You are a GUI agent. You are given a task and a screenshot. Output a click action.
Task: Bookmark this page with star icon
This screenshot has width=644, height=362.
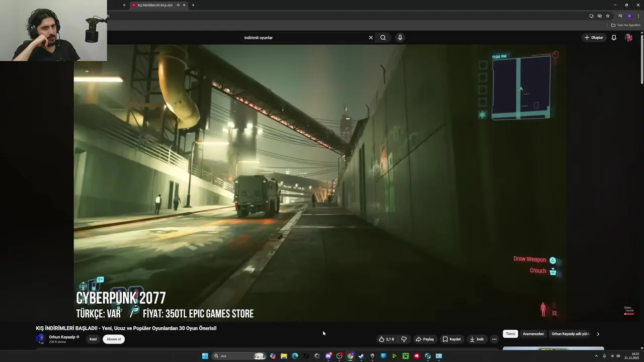click(608, 16)
